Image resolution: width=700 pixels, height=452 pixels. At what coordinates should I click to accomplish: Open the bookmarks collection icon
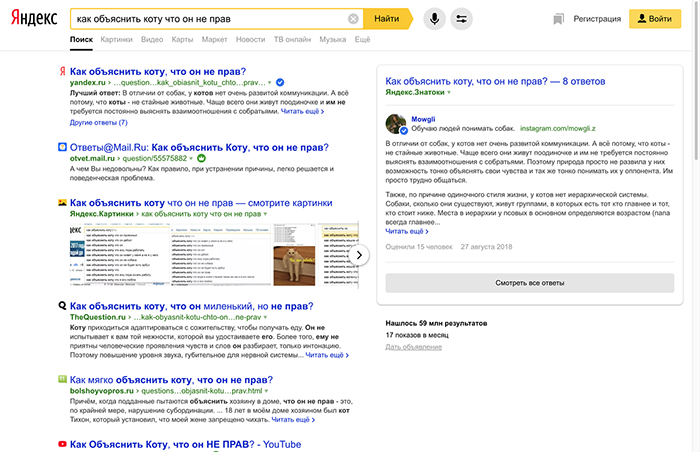point(558,19)
